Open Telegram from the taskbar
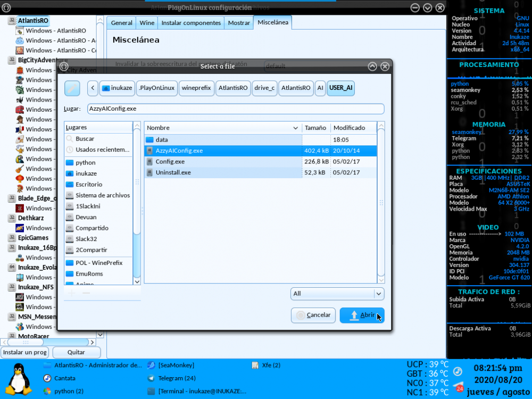The image size is (532, 399). 177,378
